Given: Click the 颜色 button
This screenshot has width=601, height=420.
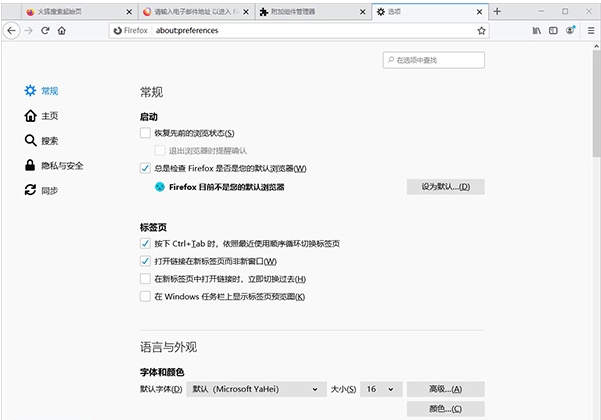Looking at the screenshot, I should (445, 409).
